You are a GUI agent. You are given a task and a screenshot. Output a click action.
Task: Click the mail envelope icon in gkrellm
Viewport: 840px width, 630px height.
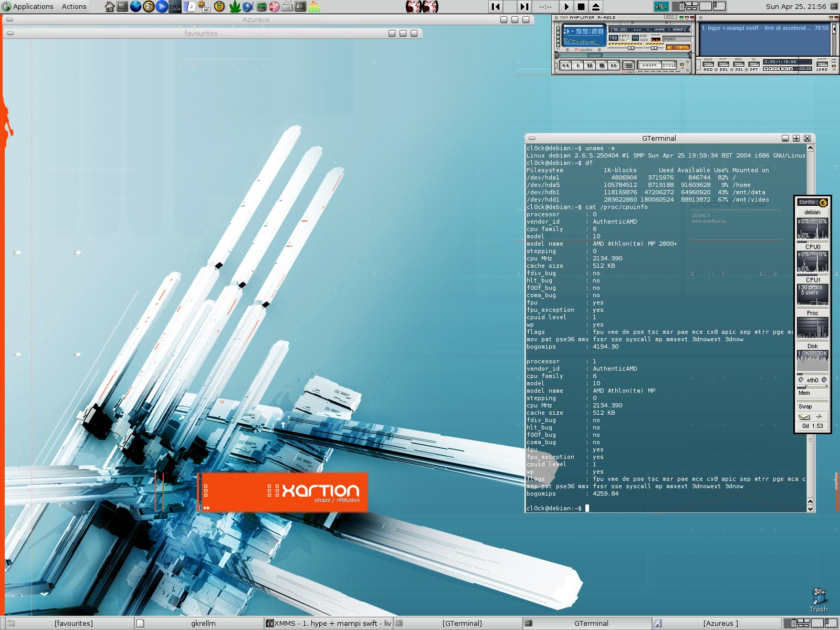[804, 416]
